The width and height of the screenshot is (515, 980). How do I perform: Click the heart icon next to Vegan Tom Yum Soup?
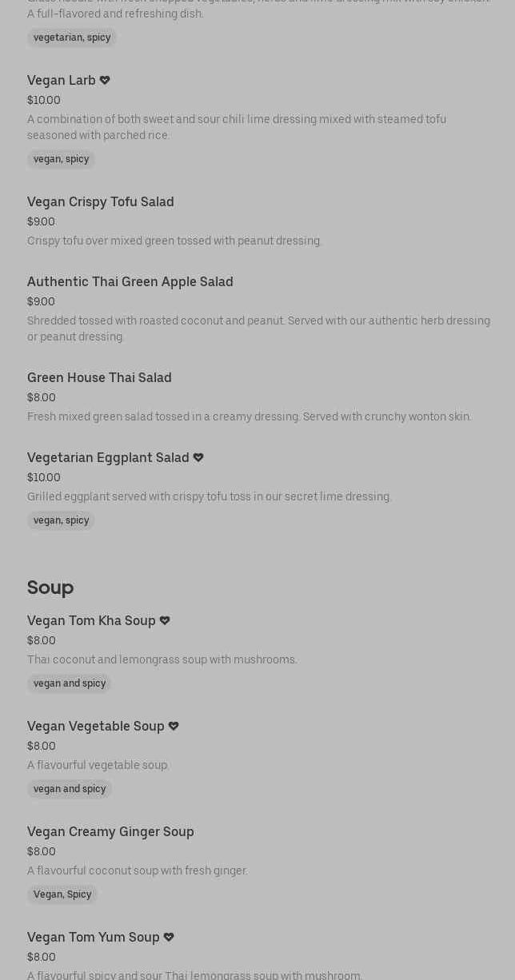[169, 937]
